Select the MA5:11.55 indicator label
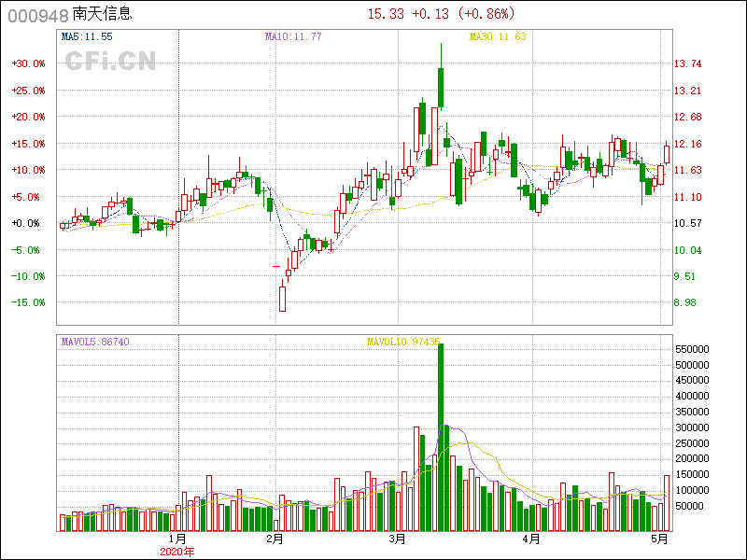 (87, 36)
